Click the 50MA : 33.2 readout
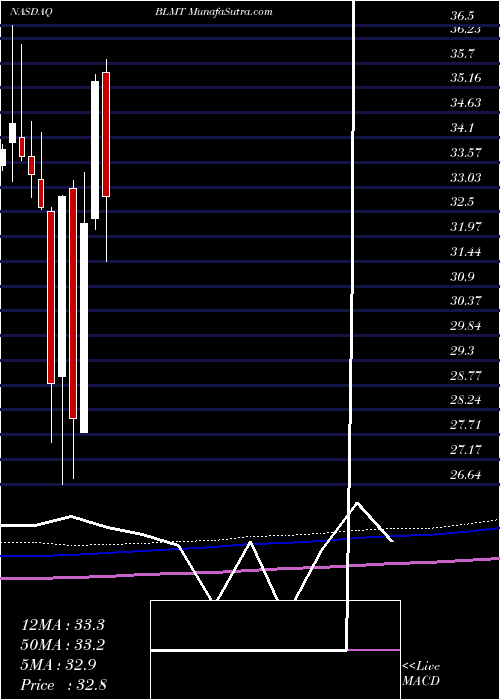 pos(63,645)
